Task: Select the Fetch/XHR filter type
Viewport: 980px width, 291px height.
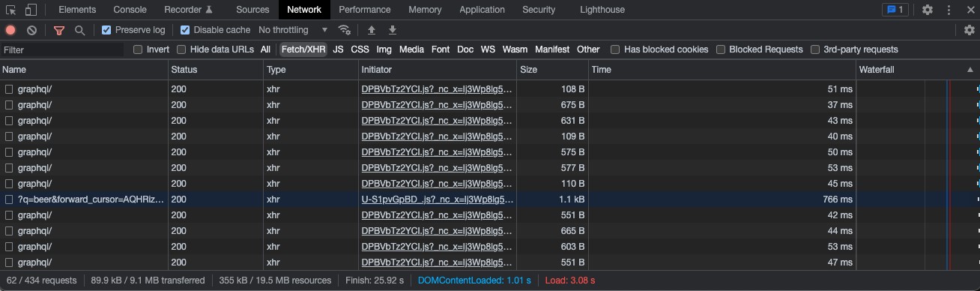Action: coord(303,49)
